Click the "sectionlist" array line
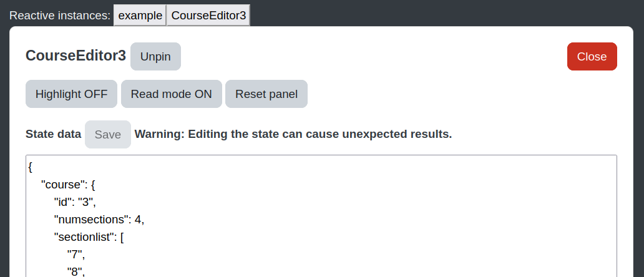The width and height of the screenshot is (644, 277). (89, 237)
